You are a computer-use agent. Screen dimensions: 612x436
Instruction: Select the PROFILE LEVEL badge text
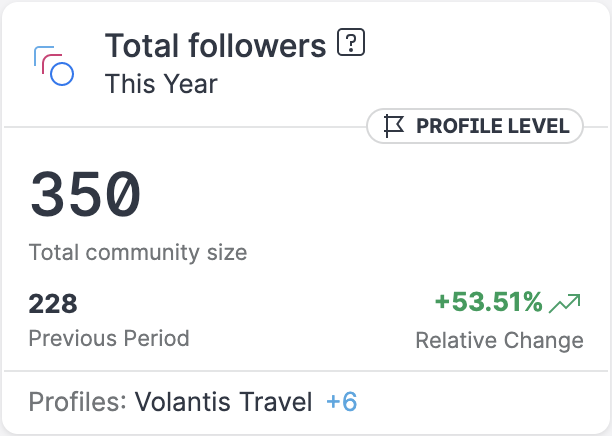(492, 126)
